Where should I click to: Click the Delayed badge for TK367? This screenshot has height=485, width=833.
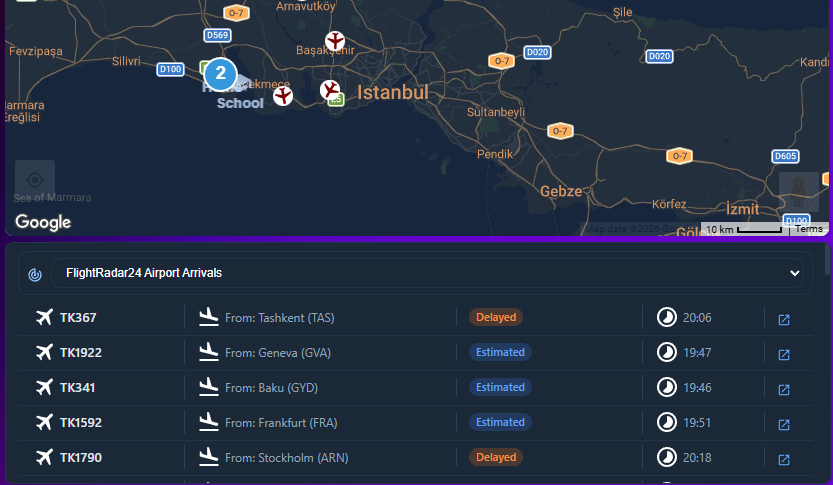[x=496, y=317]
